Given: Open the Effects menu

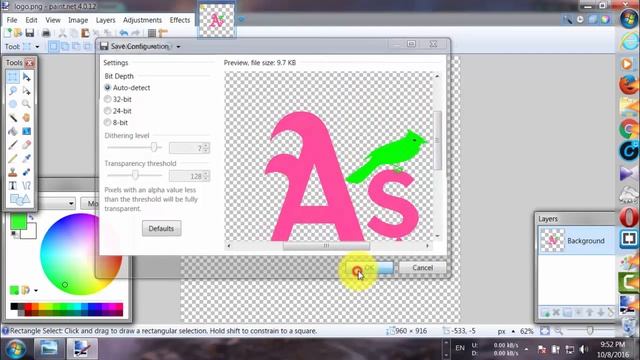Looking at the screenshot, I should (180, 20).
